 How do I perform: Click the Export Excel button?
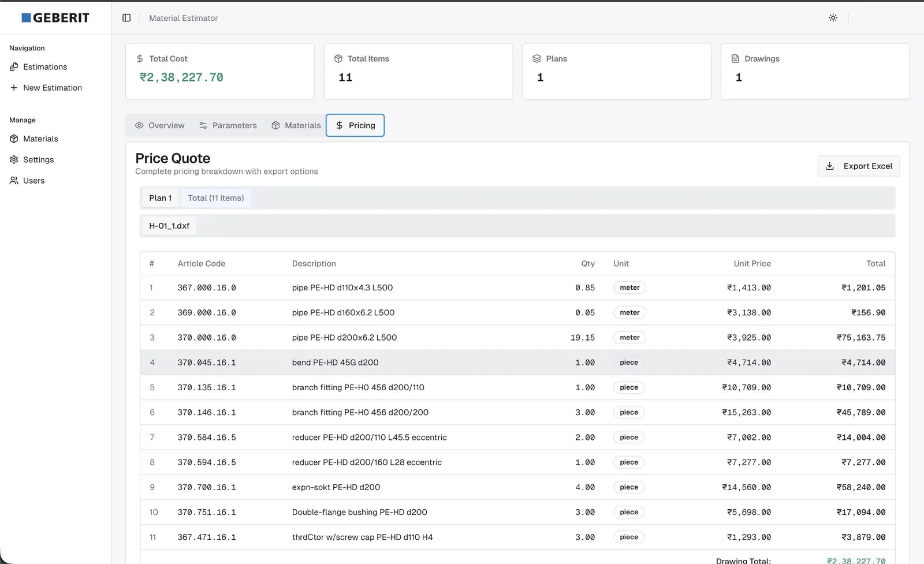[x=859, y=166]
